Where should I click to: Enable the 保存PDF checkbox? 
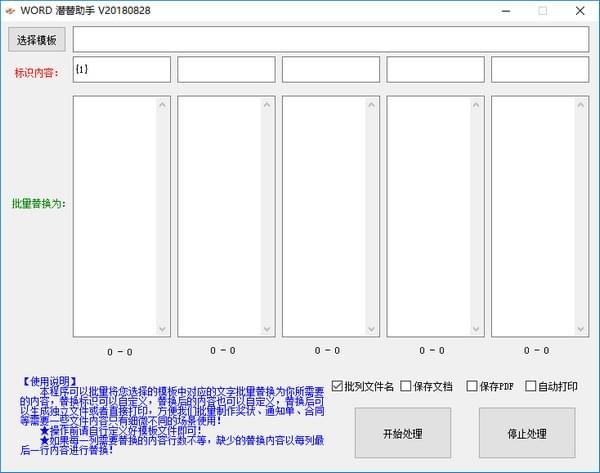coord(472,386)
